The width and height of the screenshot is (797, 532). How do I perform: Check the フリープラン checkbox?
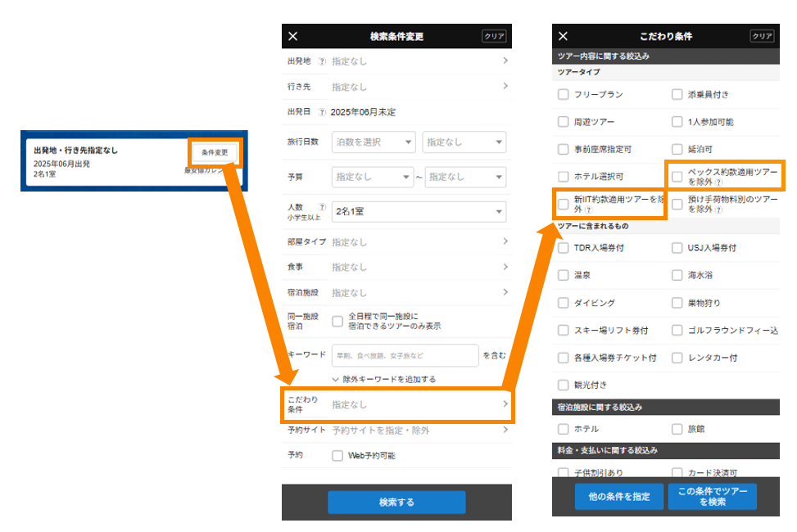coord(563,94)
